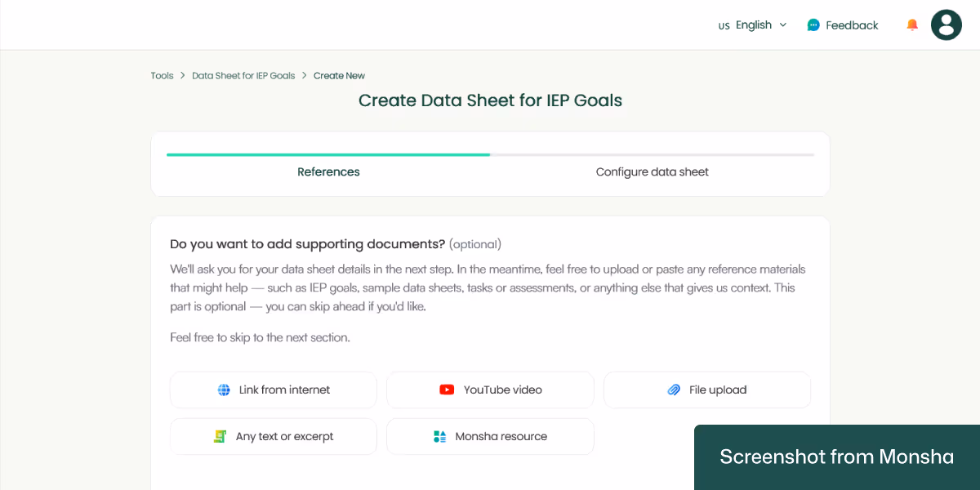Image resolution: width=980 pixels, height=490 pixels.
Task: Choose the YouTube video option
Action: tap(490, 390)
